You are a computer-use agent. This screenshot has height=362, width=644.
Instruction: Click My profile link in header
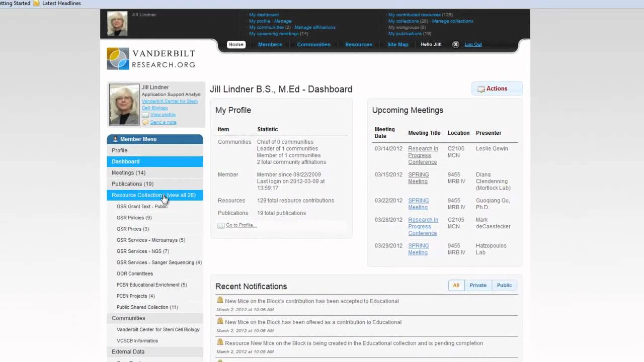(x=260, y=21)
